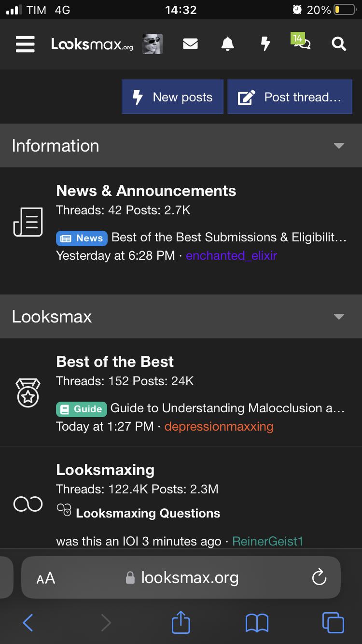
Task: Reload page from Safari address bar
Action: (x=319, y=577)
